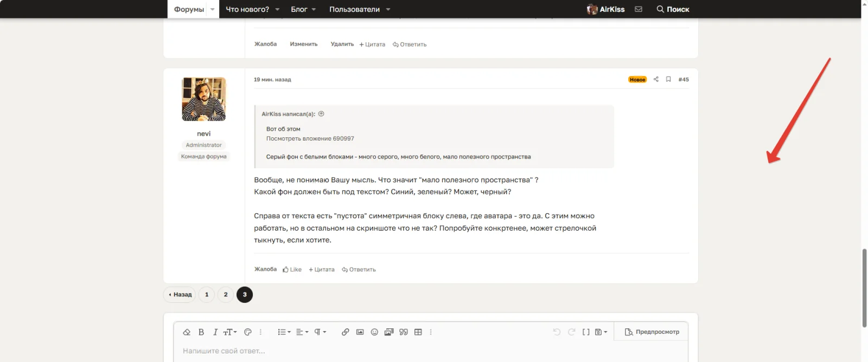Click the Предпросмотр preview button

point(652,332)
